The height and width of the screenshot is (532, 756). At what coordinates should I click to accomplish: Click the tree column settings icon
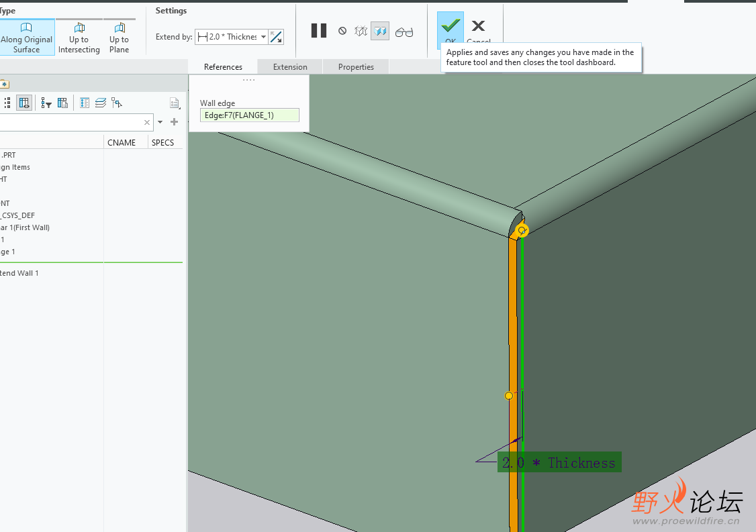click(62, 103)
